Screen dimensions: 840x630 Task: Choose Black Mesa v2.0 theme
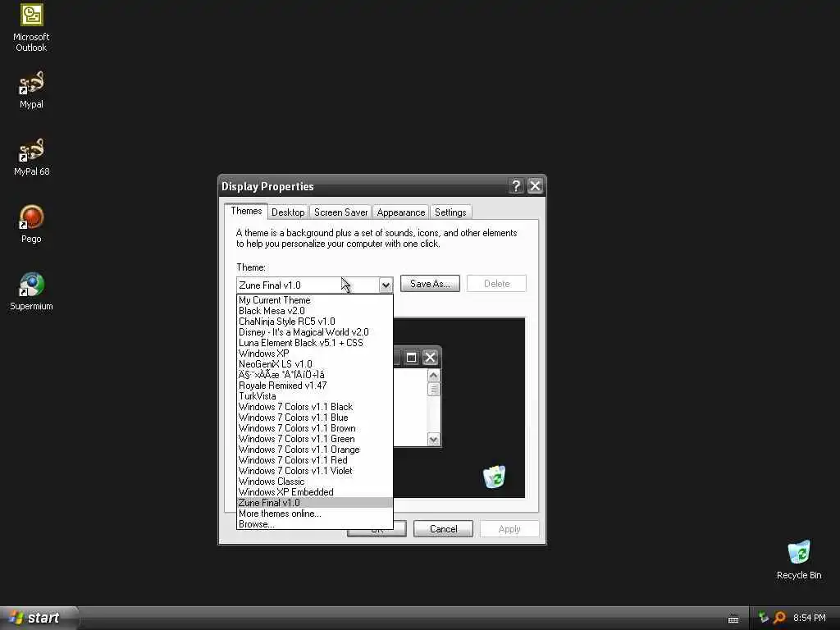[x=314, y=311]
